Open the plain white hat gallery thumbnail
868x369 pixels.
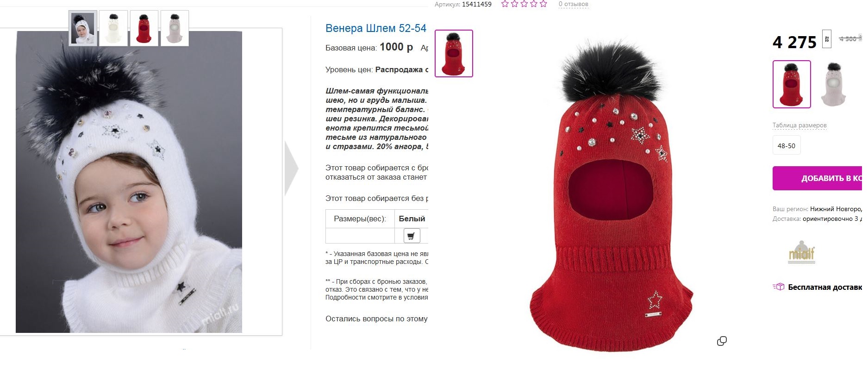pos(113,28)
